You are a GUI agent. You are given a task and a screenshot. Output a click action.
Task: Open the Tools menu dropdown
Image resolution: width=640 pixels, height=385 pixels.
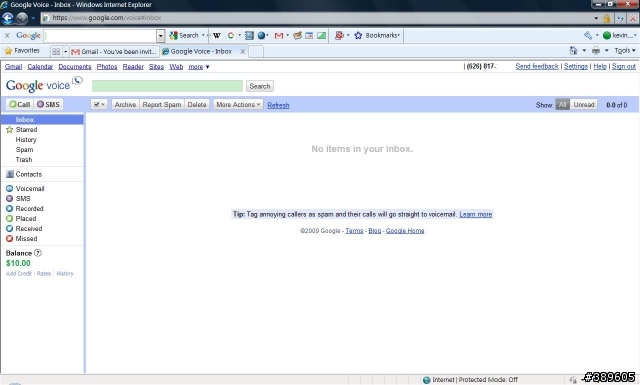tap(625, 51)
